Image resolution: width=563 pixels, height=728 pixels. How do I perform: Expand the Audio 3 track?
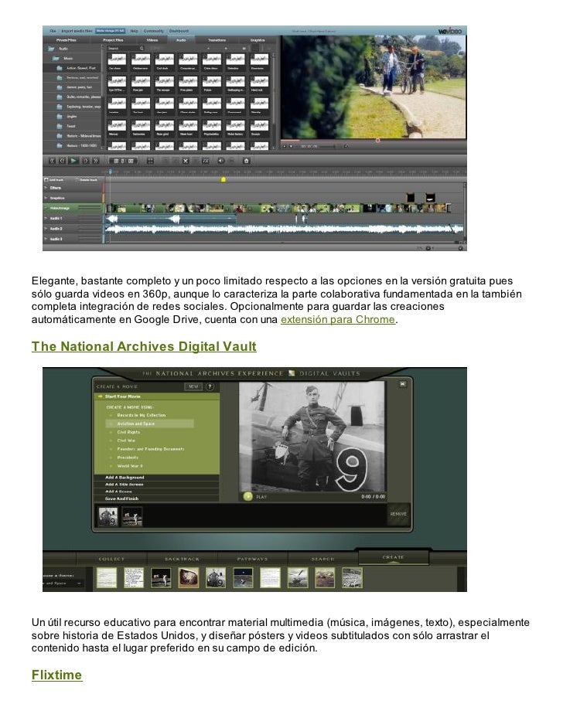pyautogui.click(x=46, y=239)
